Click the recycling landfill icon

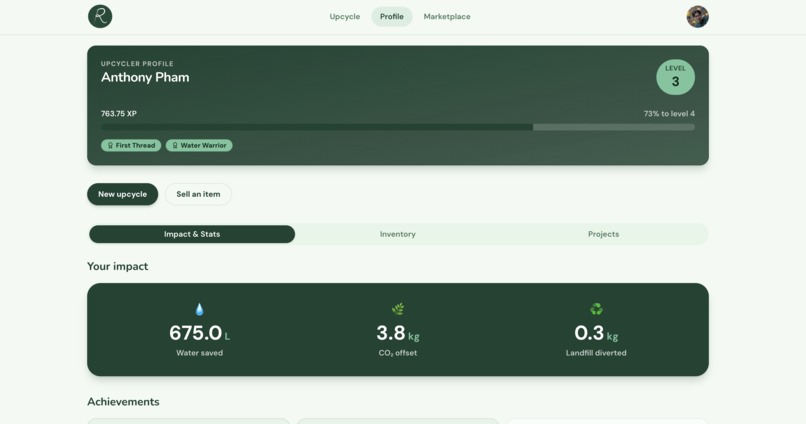pyautogui.click(x=596, y=309)
